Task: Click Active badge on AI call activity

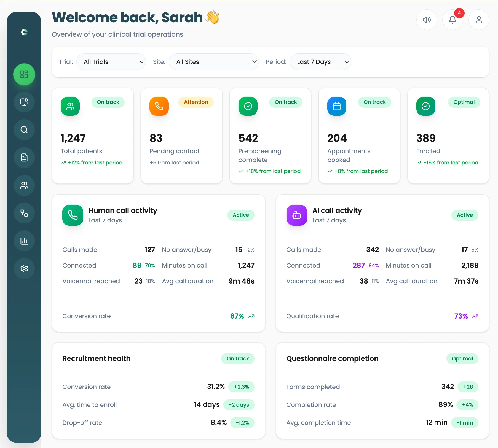Action: point(465,215)
